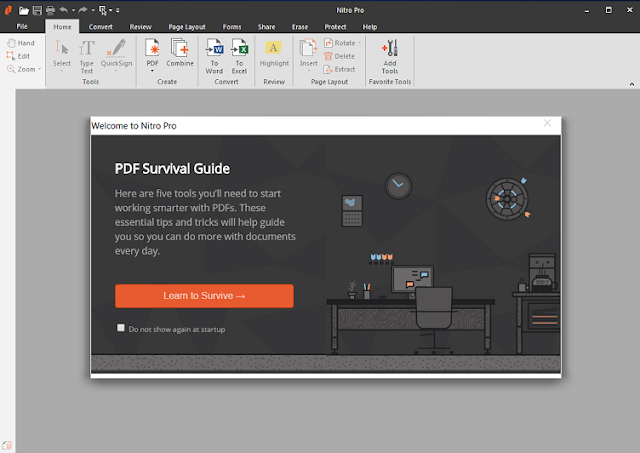This screenshot has height=453, width=640.
Task: Click Add Tools in Favorite Tools
Action: 390,56
